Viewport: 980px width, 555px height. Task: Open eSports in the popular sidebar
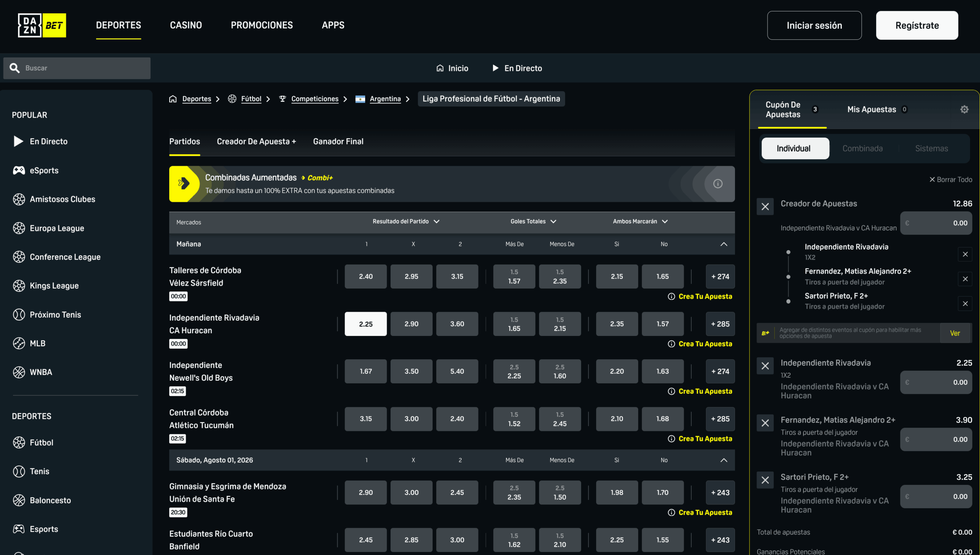point(36,170)
